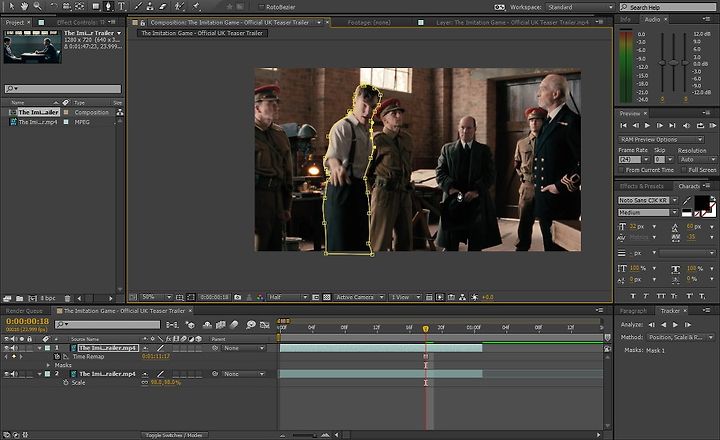This screenshot has width=720, height=440.
Task: Open the Workspace Standard dropdown
Action: (x=580, y=7)
